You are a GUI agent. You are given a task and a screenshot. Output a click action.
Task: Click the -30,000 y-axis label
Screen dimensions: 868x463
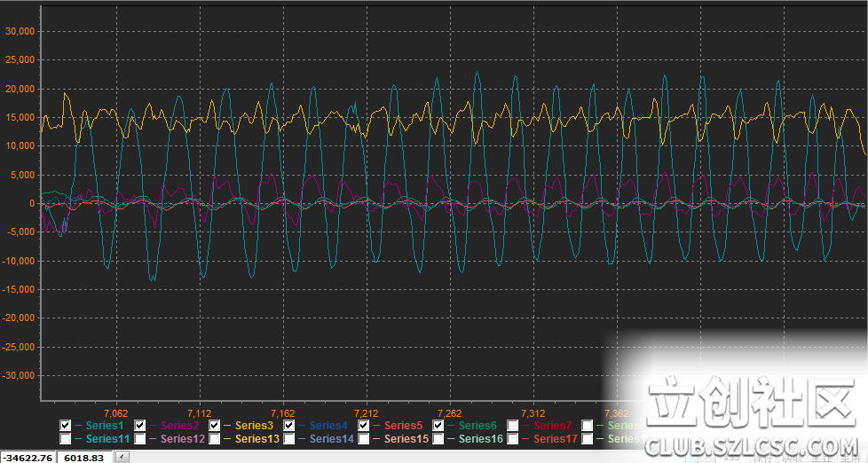(x=19, y=375)
